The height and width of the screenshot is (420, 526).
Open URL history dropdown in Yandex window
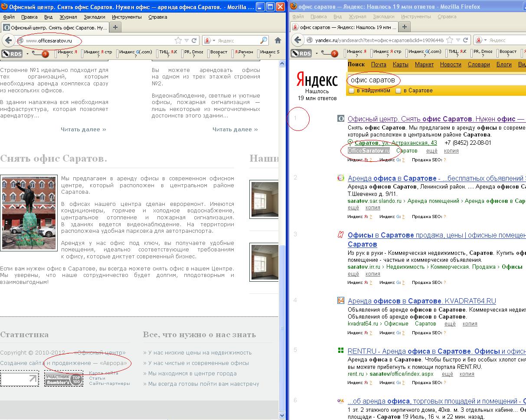pos(458,40)
